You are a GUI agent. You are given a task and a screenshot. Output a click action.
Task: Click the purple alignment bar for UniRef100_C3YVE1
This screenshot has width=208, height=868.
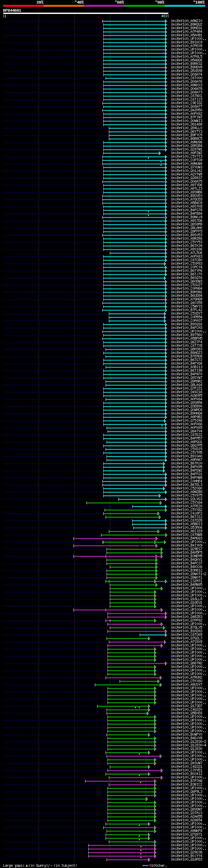[x=135, y=770]
